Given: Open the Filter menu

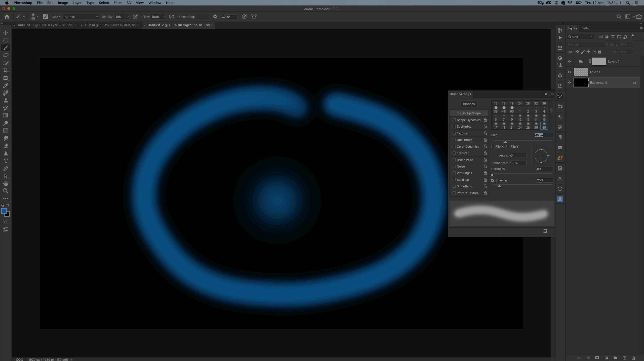Looking at the screenshot, I should point(117,3).
